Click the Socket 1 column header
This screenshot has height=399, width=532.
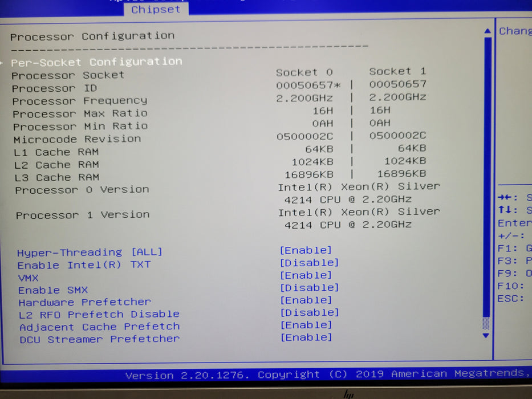[x=397, y=71]
